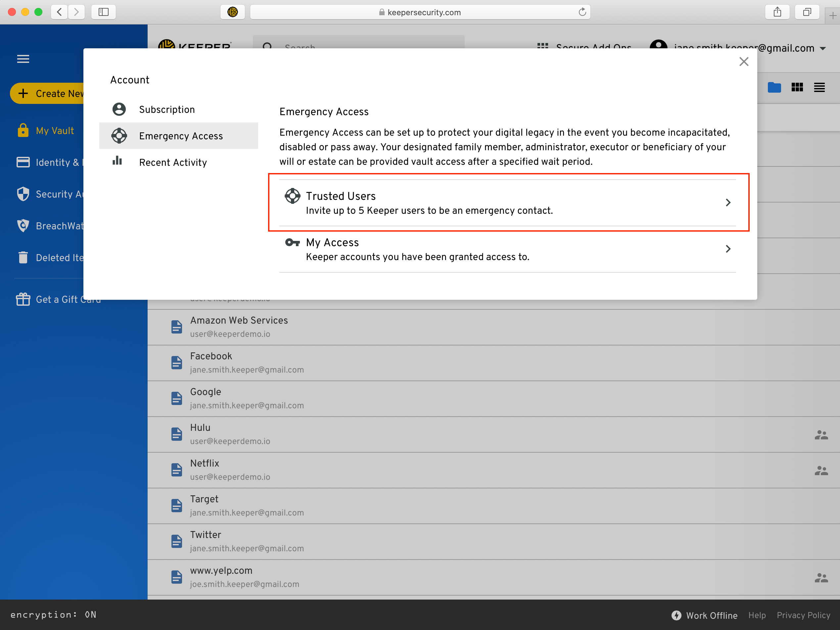The width and height of the screenshot is (840, 630).
Task: Click the Facebook record document icon
Action: pos(177,363)
